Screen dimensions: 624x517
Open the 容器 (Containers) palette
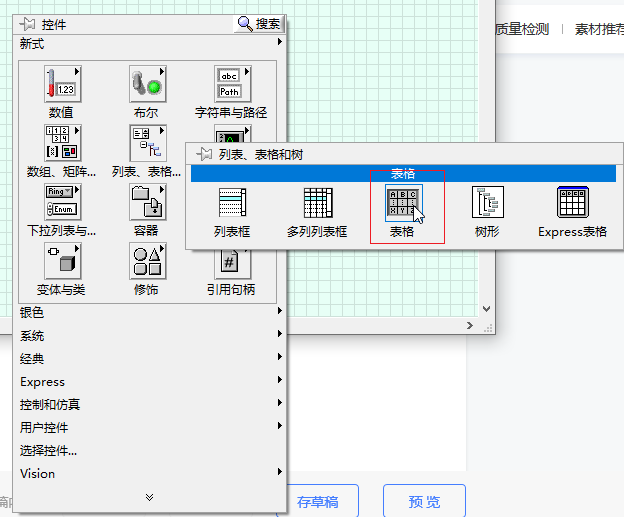pyautogui.click(x=148, y=202)
